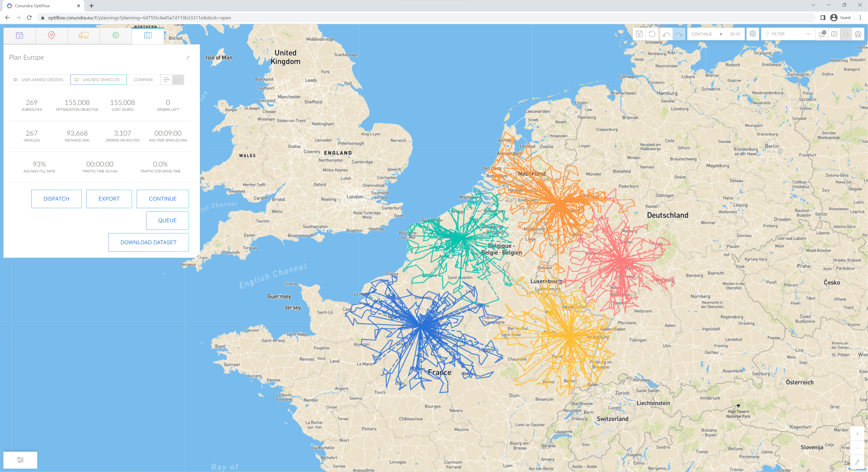Expand the Filter dropdown
This screenshot has width=868, height=472.
[788, 34]
